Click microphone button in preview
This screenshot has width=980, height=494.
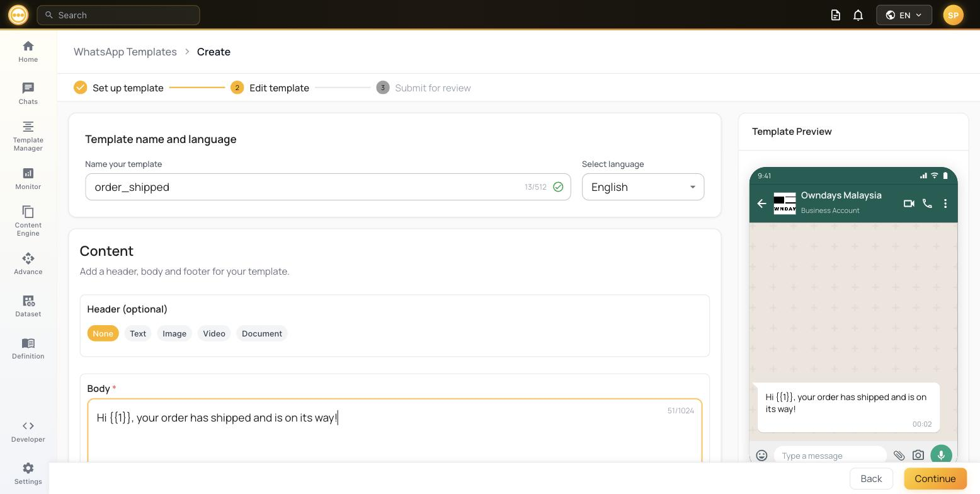(941, 454)
